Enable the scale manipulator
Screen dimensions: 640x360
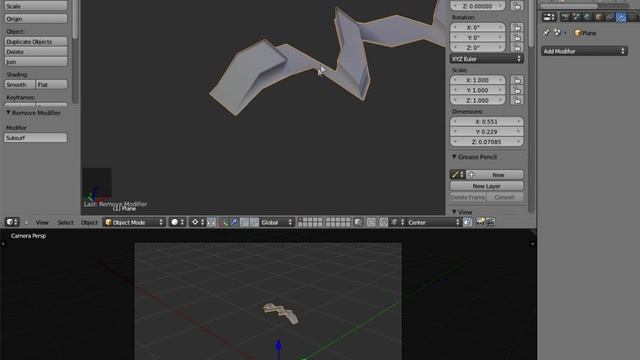point(254,222)
